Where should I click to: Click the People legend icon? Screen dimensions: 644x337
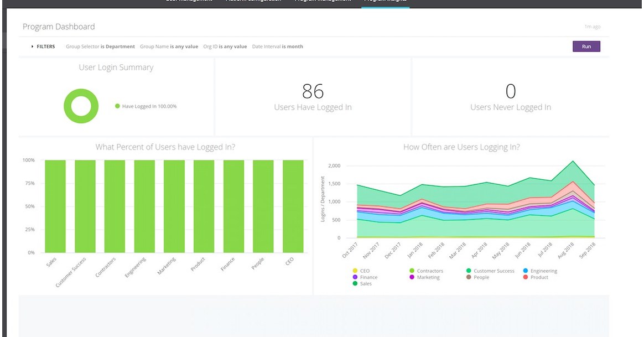pos(468,277)
